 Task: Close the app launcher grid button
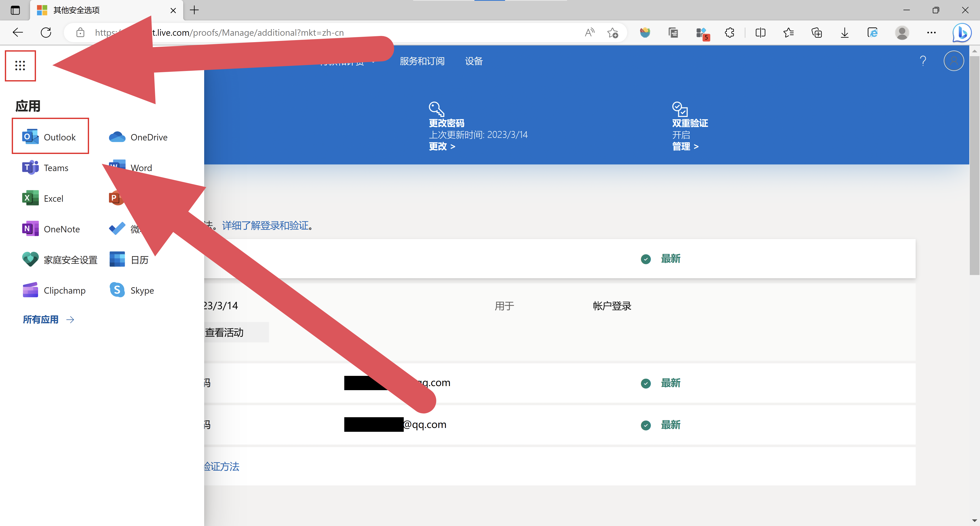coord(20,65)
